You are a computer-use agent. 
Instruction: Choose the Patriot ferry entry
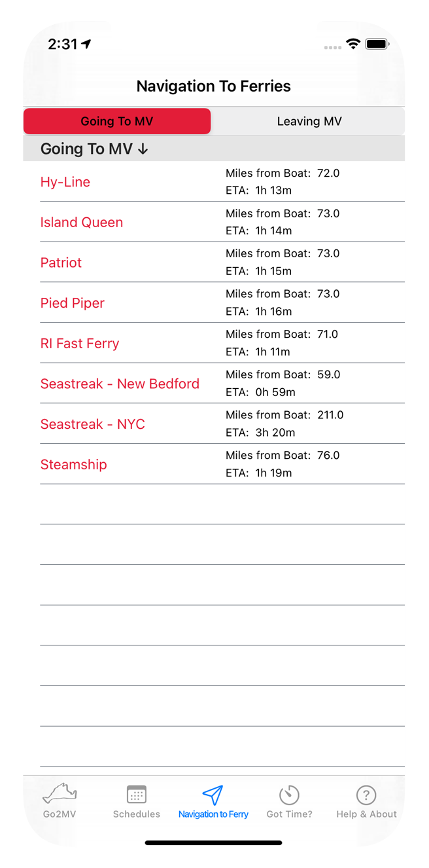point(222,262)
